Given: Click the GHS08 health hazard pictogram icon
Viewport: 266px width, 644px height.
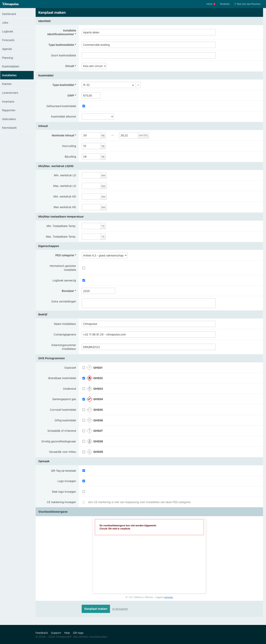Looking at the screenshot, I should click(x=89, y=441).
